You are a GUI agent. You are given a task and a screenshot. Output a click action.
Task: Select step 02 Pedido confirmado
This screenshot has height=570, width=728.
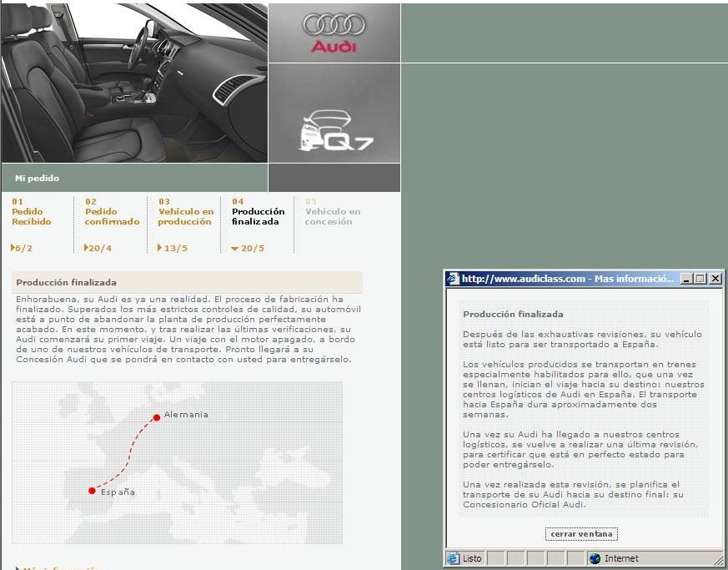pyautogui.click(x=112, y=211)
